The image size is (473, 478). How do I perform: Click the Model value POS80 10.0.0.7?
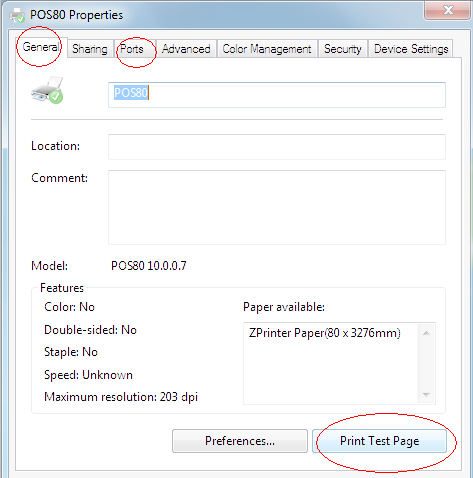click(149, 266)
